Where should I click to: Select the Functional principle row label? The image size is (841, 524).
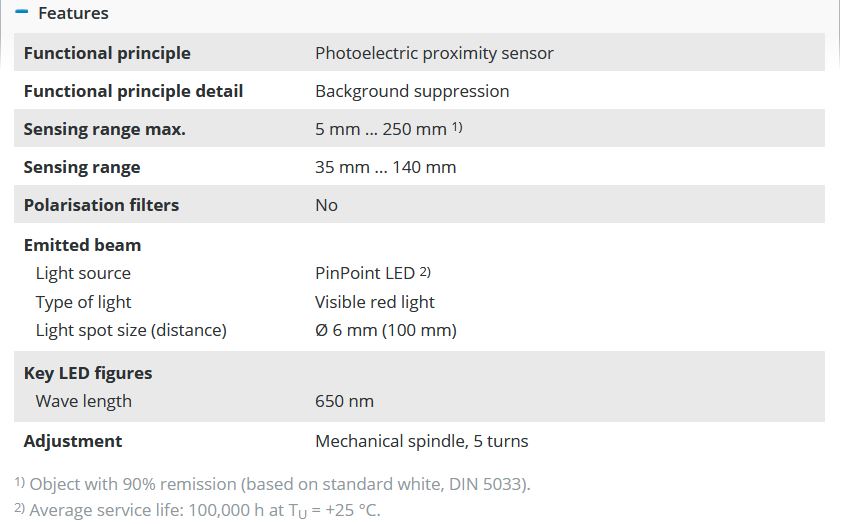107,53
